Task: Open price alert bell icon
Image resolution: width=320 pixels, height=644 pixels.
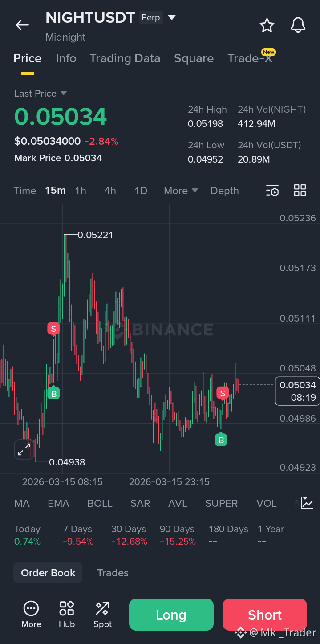Action: coord(298,25)
